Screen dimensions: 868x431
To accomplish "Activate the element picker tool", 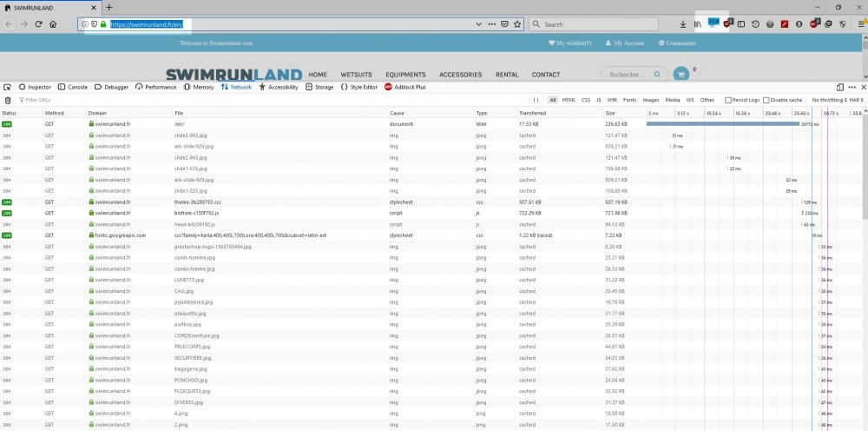I will coord(7,87).
